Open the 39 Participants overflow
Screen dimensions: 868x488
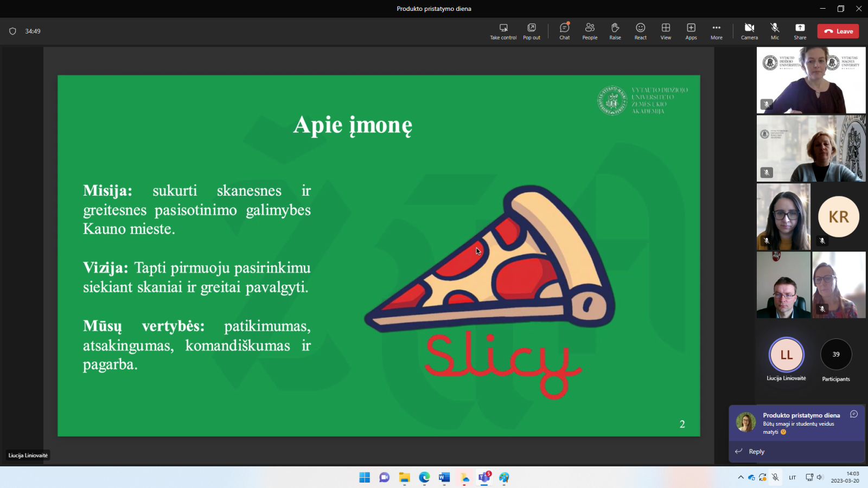(x=835, y=355)
